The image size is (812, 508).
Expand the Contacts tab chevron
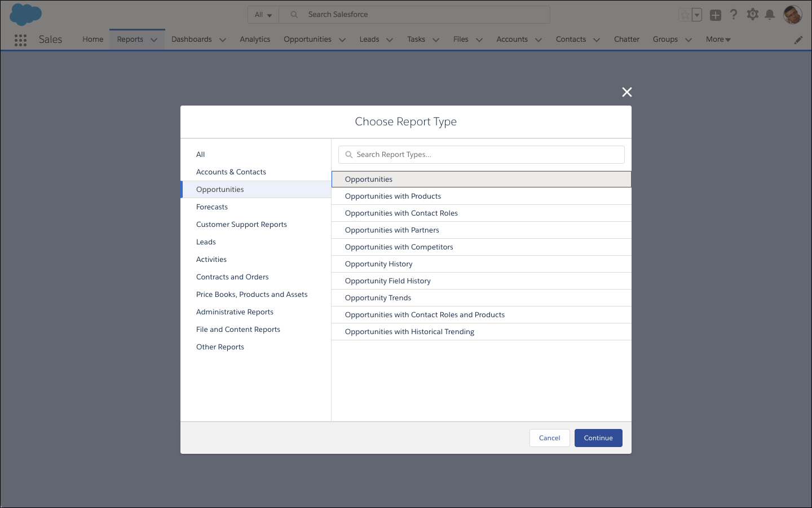pyautogui.click(x=597, y=40)
